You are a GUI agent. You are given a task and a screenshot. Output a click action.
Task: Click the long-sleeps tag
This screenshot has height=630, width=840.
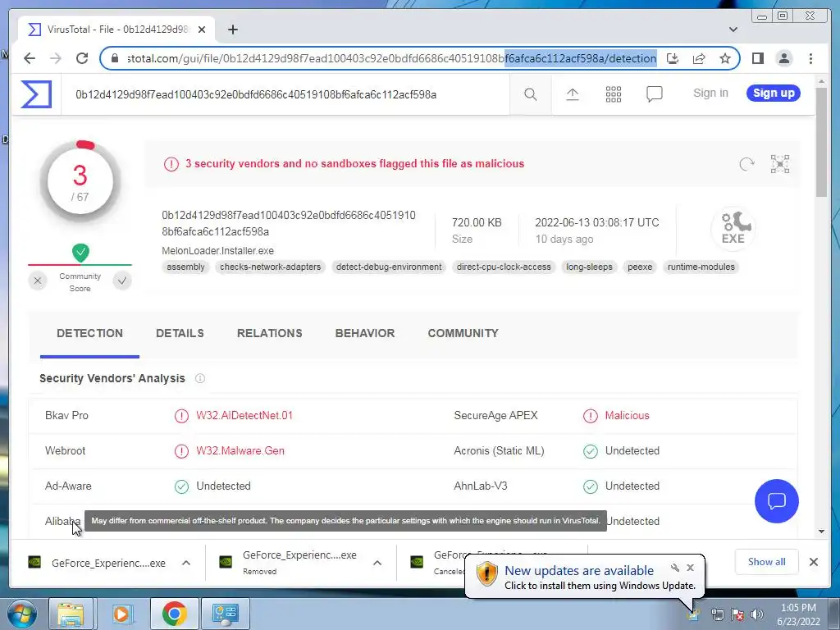click(589, 267)
